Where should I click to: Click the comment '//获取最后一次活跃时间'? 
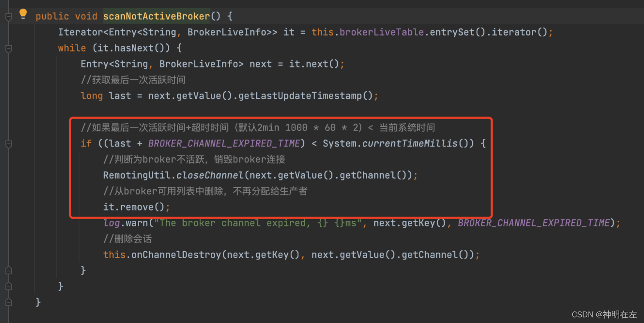[x=133, y=80]
